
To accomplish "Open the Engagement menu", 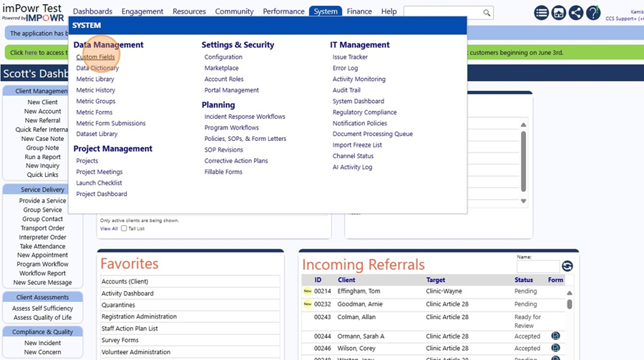I will pos(142,11).
